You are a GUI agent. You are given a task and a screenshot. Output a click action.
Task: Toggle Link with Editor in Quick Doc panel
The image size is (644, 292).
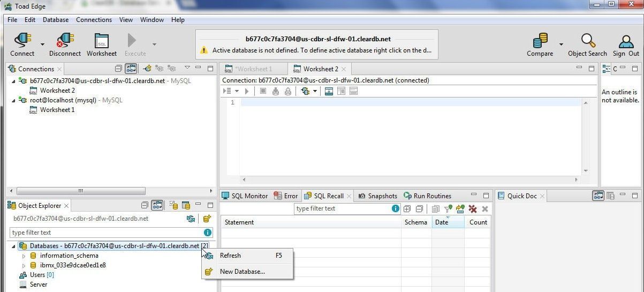(x=598, y=196)
